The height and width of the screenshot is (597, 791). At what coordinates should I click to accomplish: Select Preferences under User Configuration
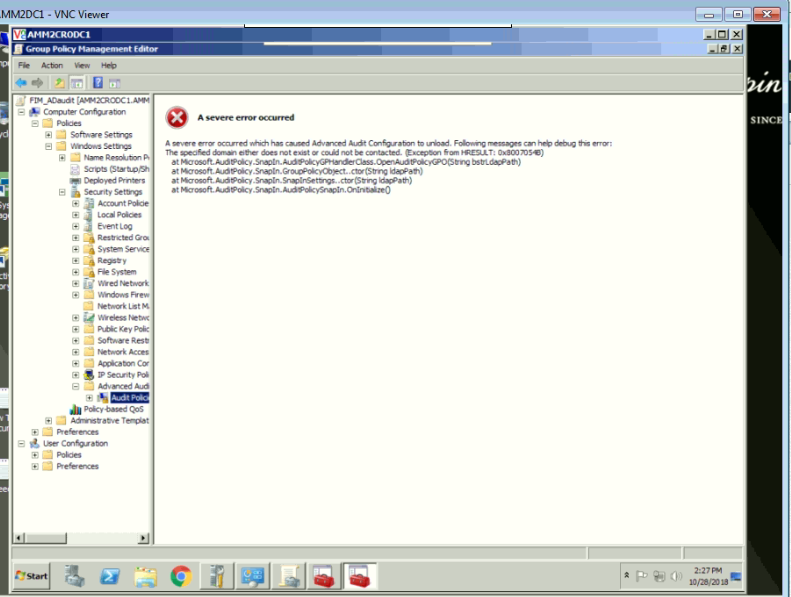tap(77, 466)
